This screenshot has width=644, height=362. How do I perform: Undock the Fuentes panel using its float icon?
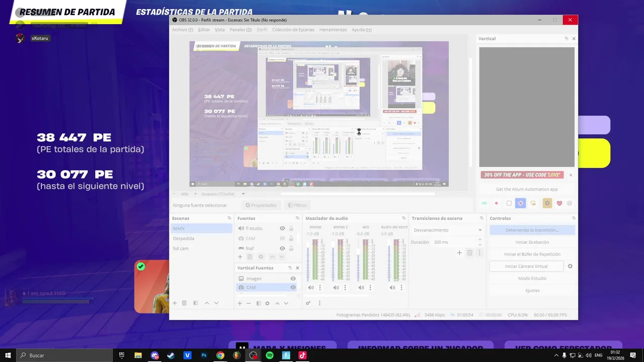click(x=297, y=218)
